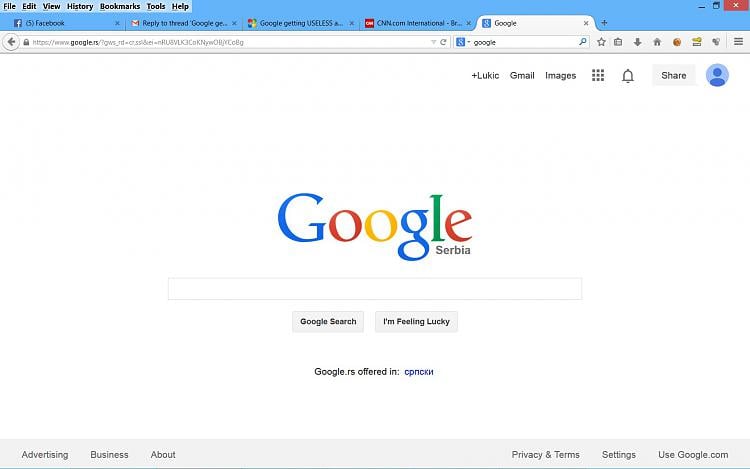Open the bookmarks list icon

[618, 42]
